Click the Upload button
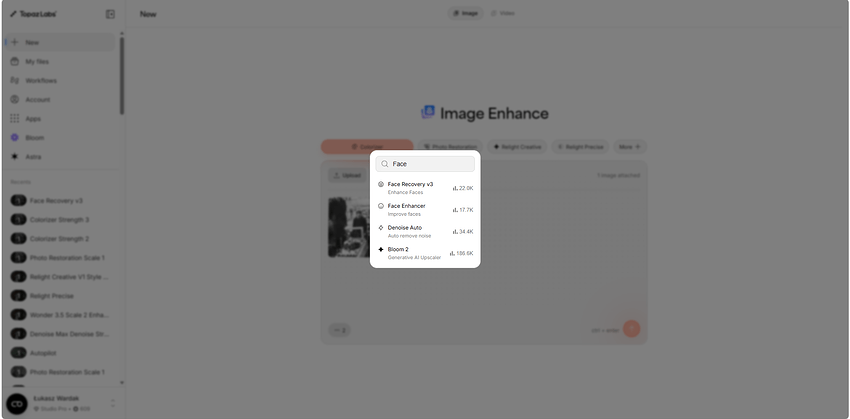Viewport: 850px width, 419px height. [x=347, y=176]
